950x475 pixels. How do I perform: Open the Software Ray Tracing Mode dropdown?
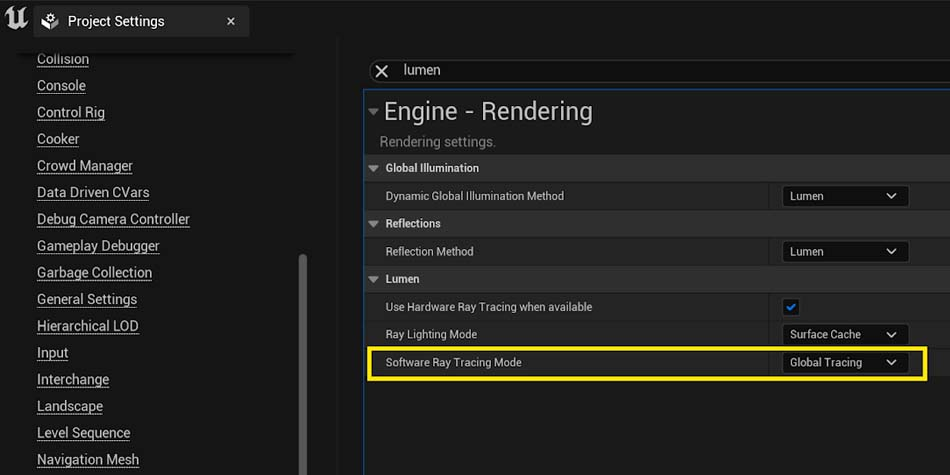click(x=844, y=362)
